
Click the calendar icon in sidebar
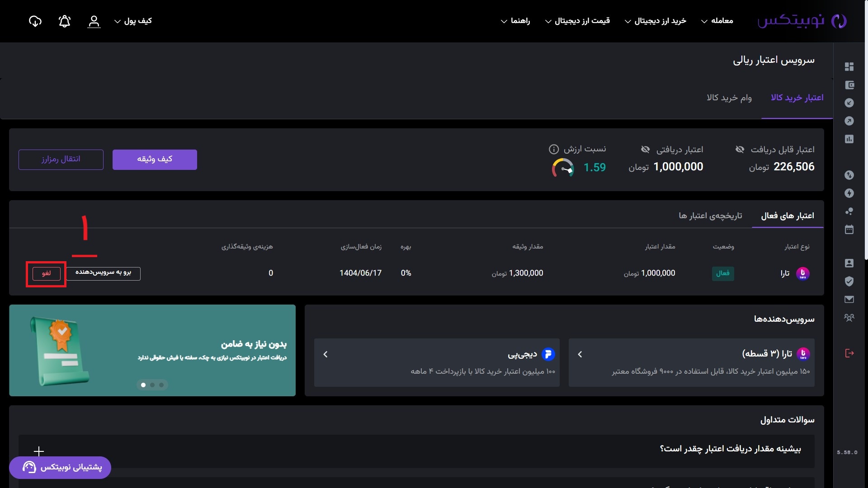coord(849,230)
